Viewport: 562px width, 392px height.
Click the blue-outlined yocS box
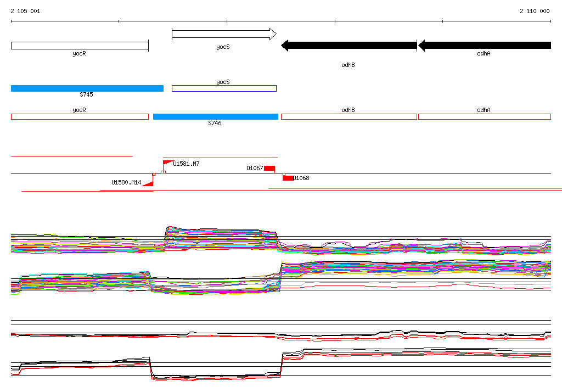(x=224, y=88)
